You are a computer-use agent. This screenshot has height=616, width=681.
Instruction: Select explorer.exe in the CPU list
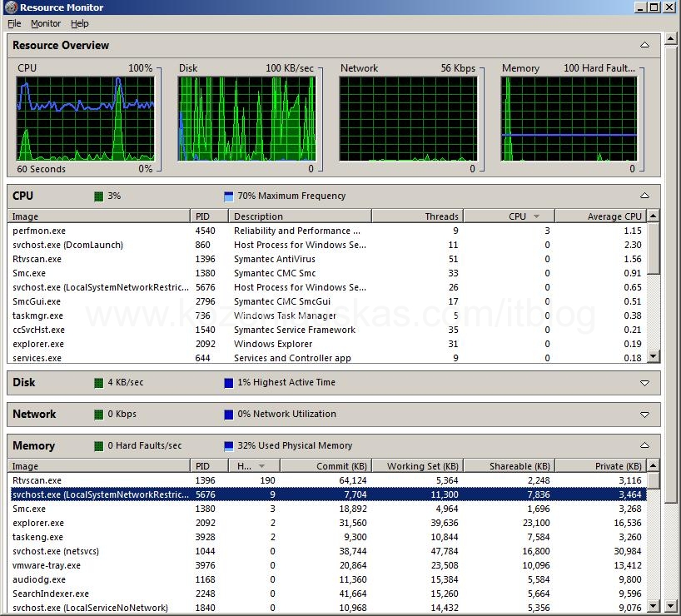(x=327, y=344)
